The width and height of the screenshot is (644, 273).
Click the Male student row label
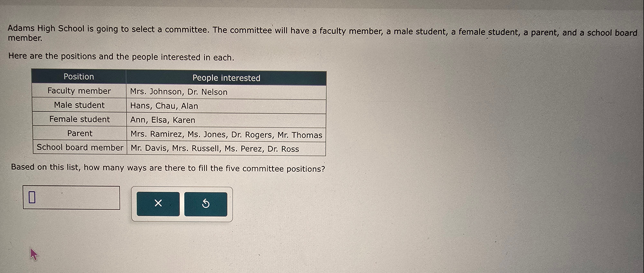pos(79,105)
